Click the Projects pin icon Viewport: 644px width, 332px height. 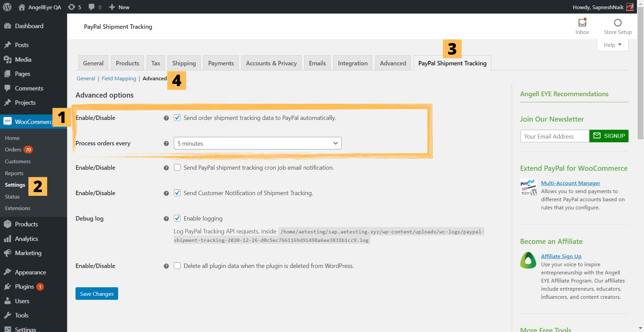[x=7, y=103]
